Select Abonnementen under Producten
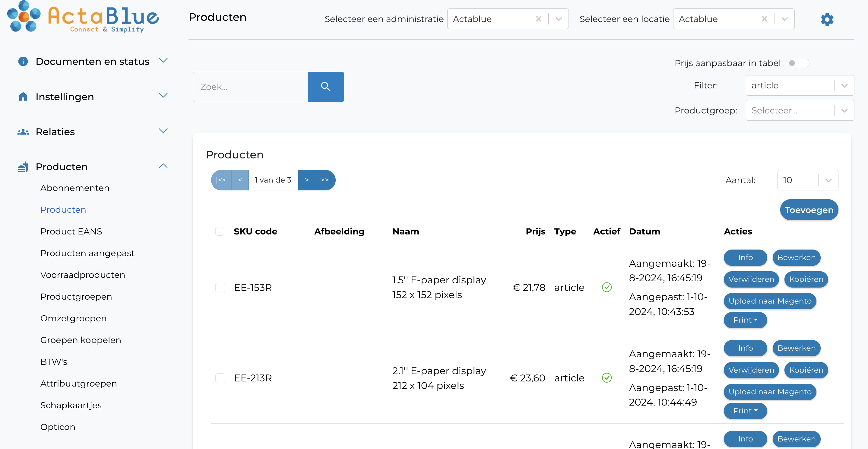The width and height of the screenshot is (868, 449). 74,188
